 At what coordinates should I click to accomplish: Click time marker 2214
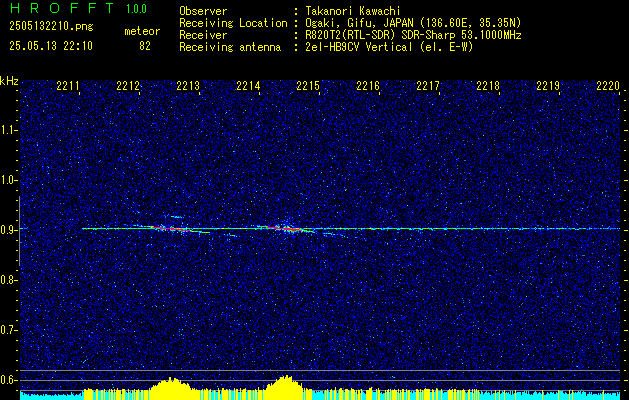point(248,85)
